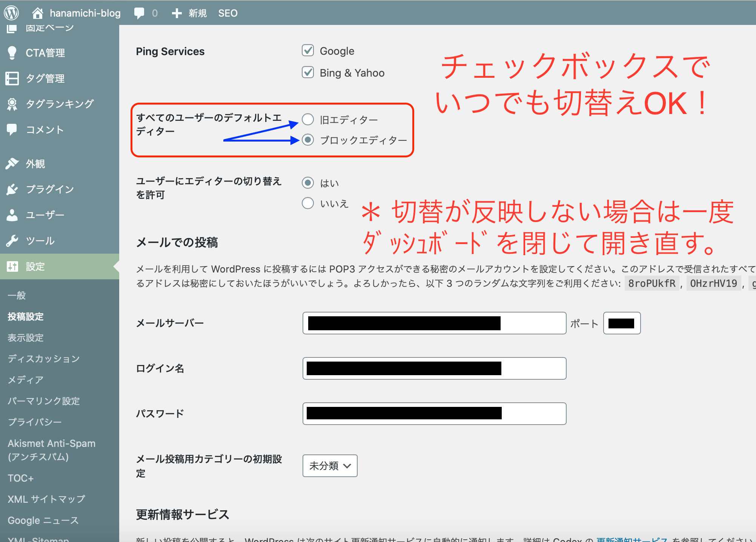
Task: Open ユーザー person icon in sidebar
Action: (12, 215)
